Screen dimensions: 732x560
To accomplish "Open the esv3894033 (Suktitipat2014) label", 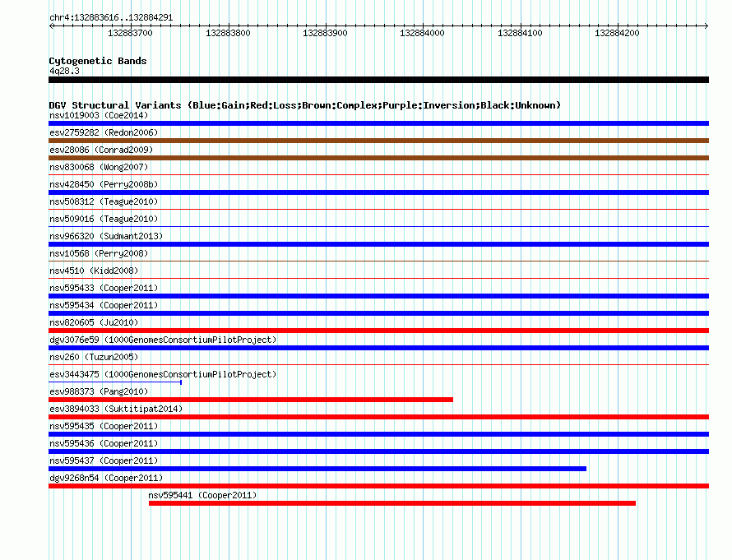I will (116, 409).
